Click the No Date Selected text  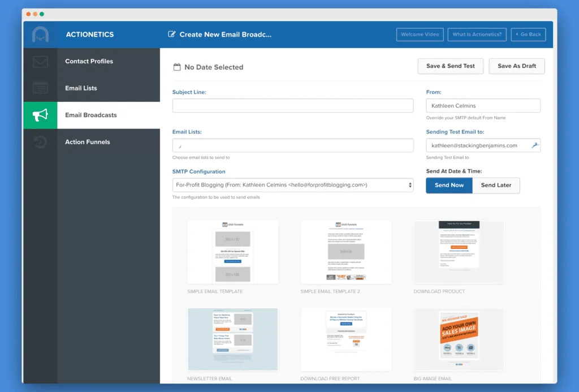(x=214, y=67)
